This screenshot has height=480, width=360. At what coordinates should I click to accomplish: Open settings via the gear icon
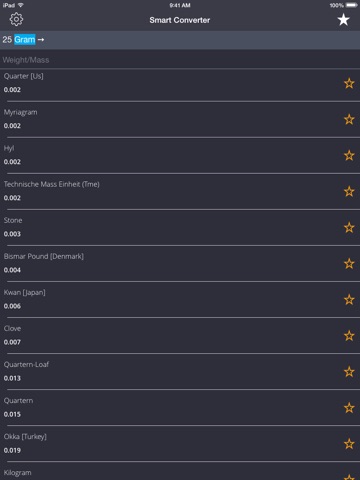pos(16,19)
